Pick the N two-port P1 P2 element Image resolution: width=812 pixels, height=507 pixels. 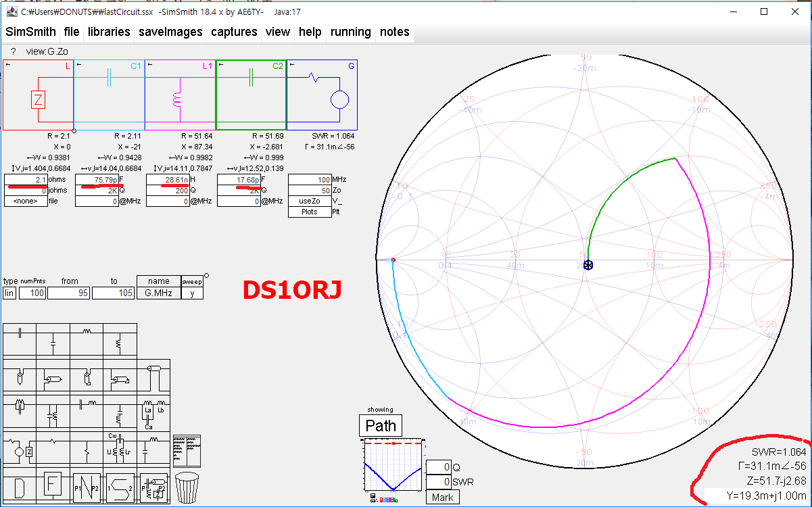coord(86,487)
